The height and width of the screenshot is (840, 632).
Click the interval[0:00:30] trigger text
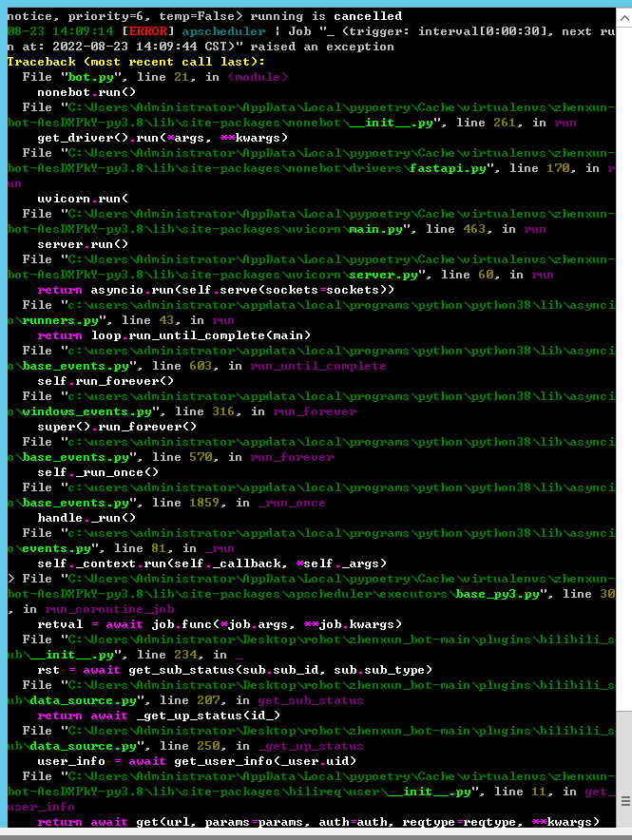(486, 31)
